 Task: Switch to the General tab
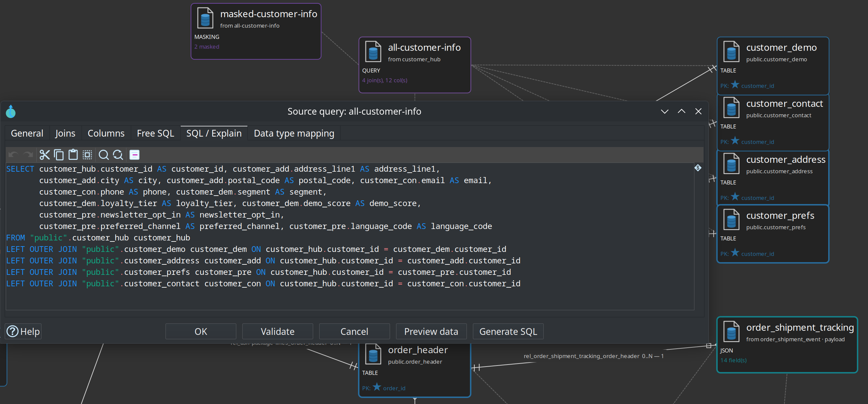coord(27,133)
